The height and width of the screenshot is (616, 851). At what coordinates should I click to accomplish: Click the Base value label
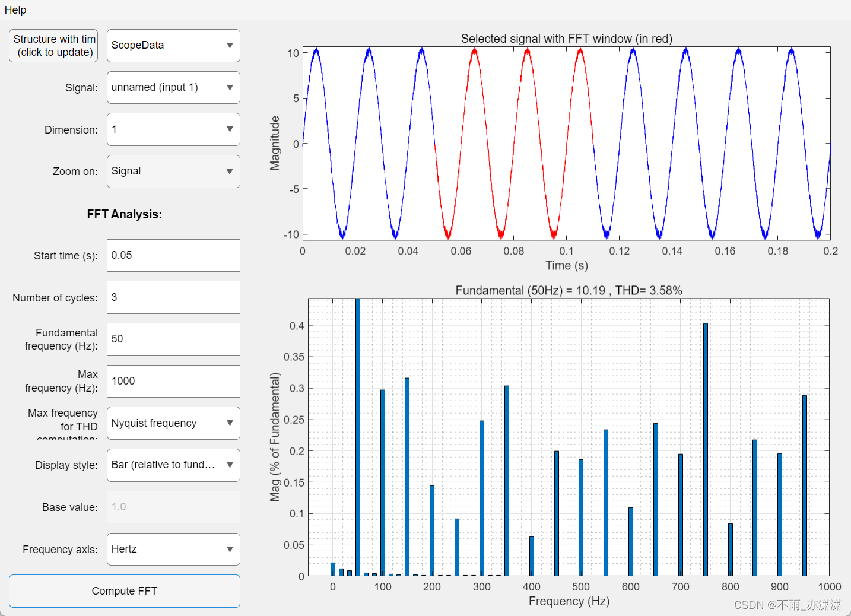coord(70,507)
